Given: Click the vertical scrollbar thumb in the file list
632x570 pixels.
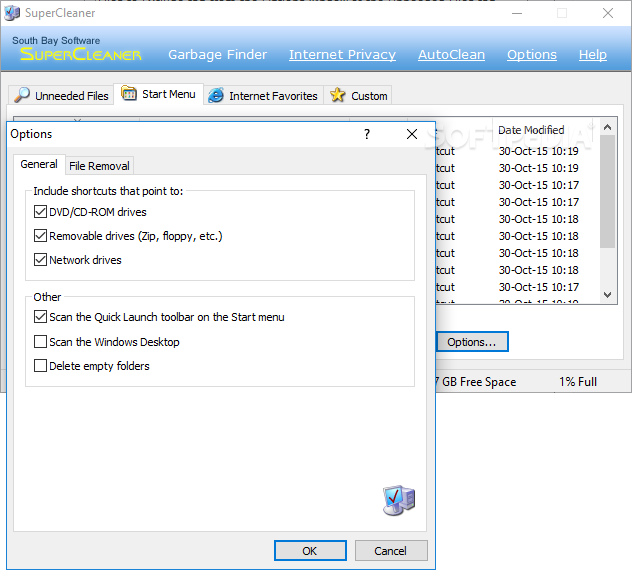Looking at the screenshot, I should point(607,191).
